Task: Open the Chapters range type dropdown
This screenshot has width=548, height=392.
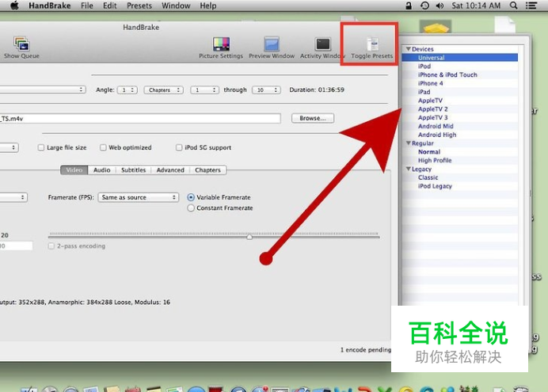Action: coord(164,90)
